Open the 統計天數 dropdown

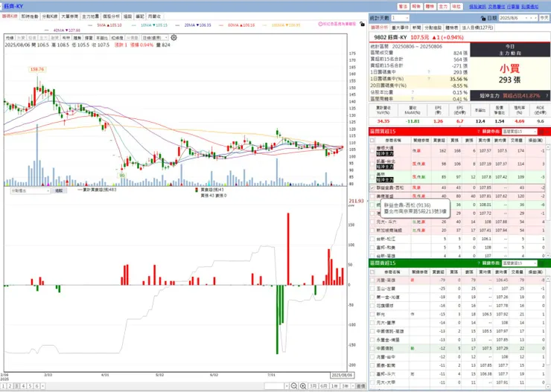tap(401, 18)
